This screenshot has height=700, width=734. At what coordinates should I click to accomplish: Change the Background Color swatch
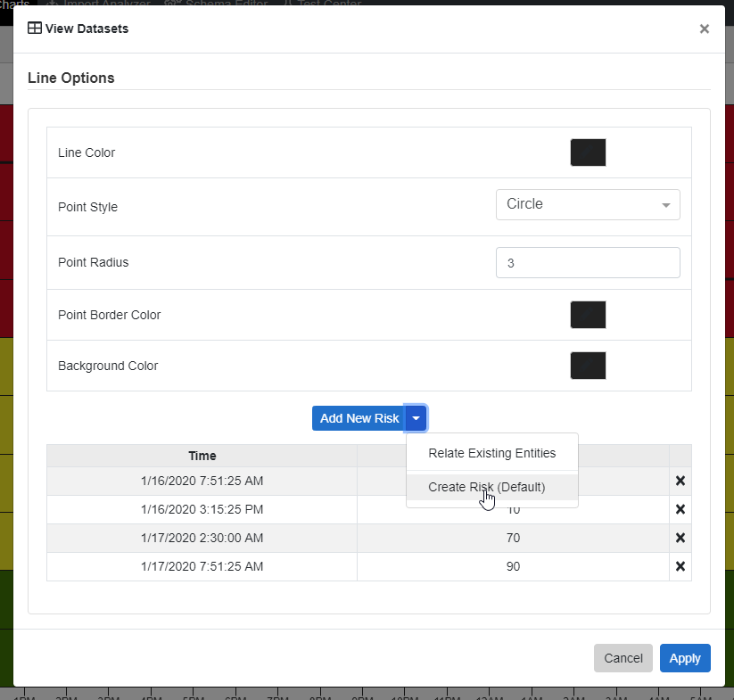click(x=588, y=366)
